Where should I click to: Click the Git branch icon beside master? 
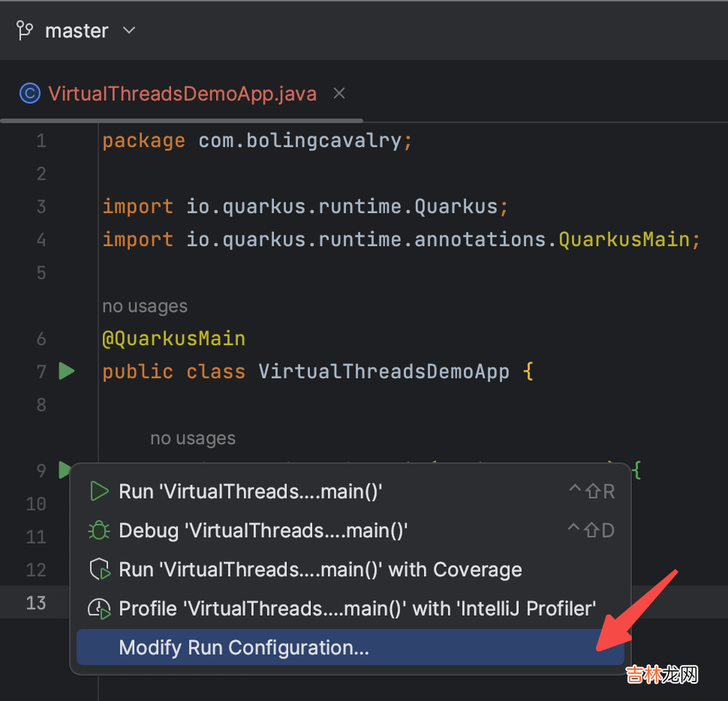pyautogui.click(x=26, y=31)
